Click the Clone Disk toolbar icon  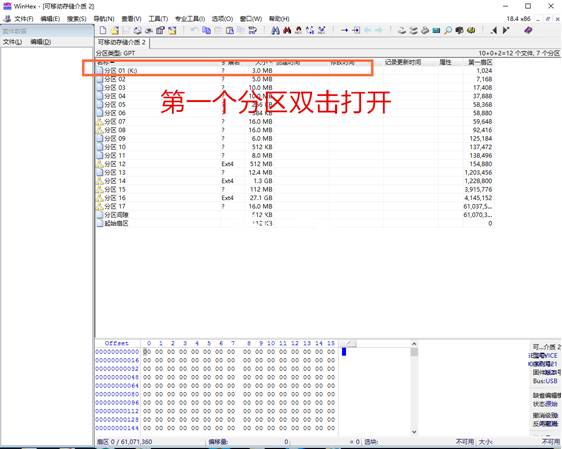[413, 30]
